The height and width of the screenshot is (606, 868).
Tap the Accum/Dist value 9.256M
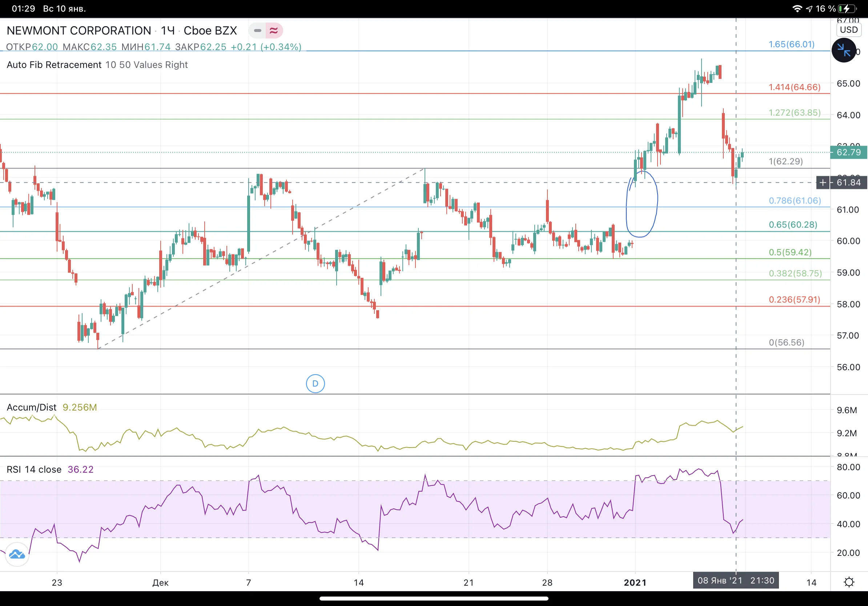(80, 407)
